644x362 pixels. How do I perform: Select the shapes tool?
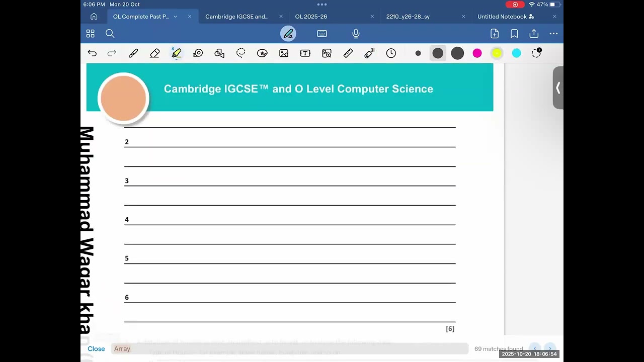[x=219, y=53]
